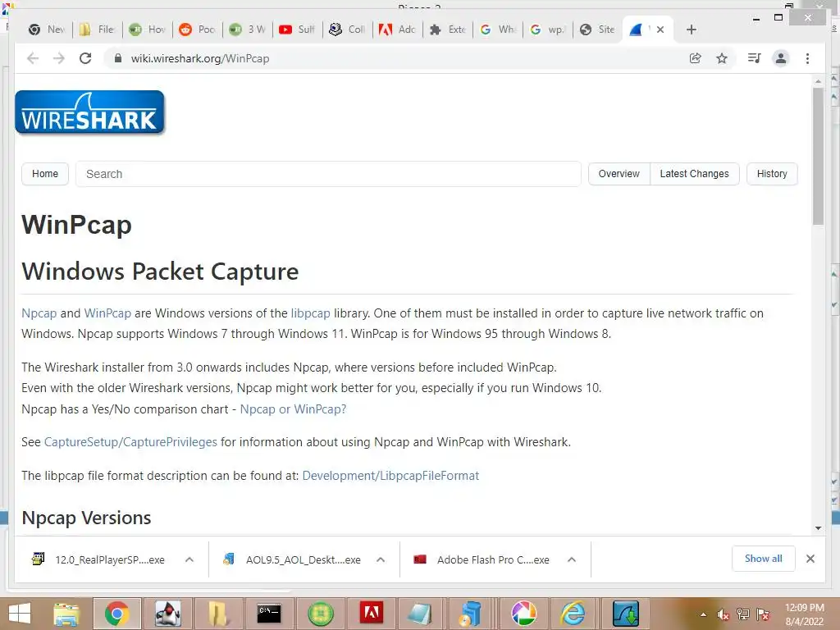840x630 pixels.
Task: Click the address bar URL
Action: coord(200,58)
